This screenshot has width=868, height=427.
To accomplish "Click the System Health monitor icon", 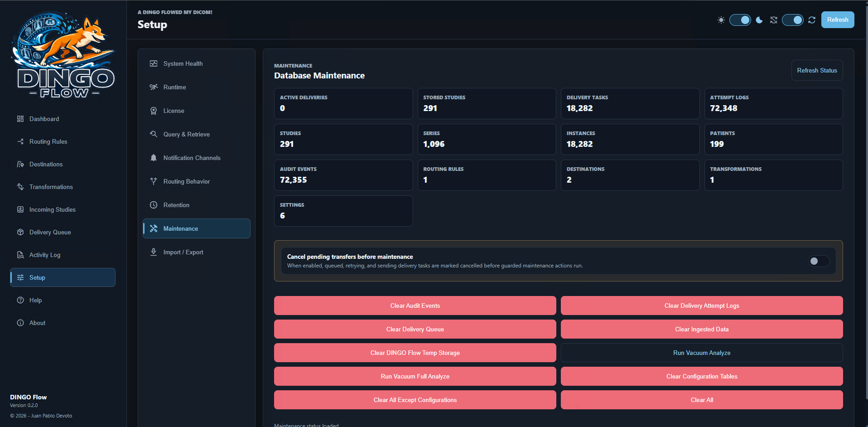I will click(x=154, y=63).
